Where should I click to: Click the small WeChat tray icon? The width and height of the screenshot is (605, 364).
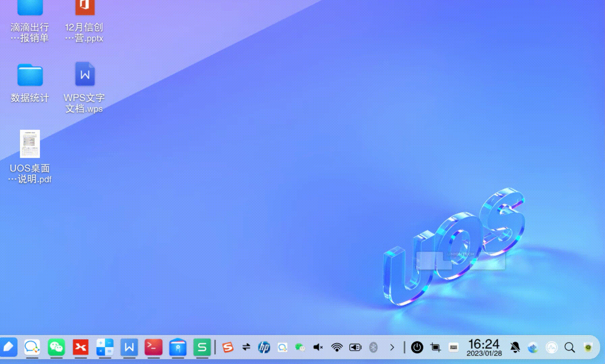300,347
